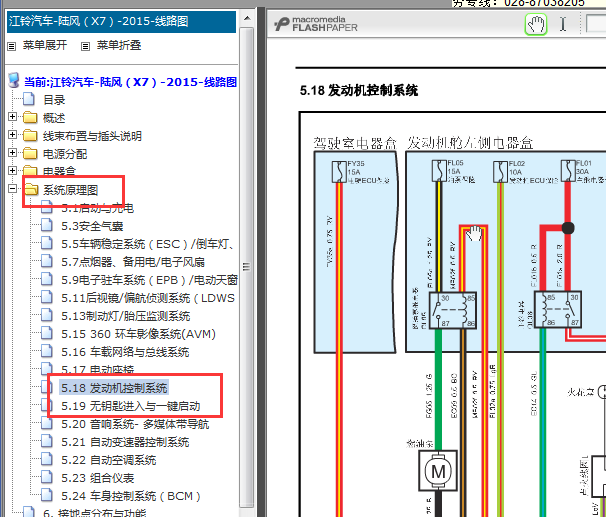
Task: Select the 系统原理图 folder label
Action: [x=70, y=190]
